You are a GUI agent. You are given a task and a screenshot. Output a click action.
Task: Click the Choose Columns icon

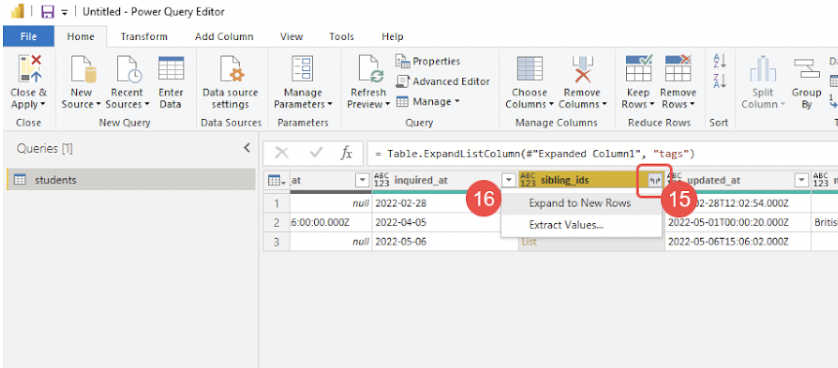point(530,69)
